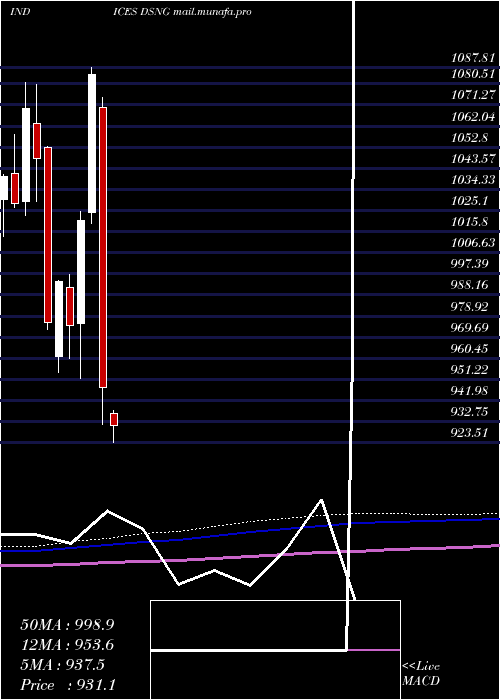The height and width of the screenshot is (700, 500).
Task: Click the 941.98 price label
Action: [x=470, y=391]
